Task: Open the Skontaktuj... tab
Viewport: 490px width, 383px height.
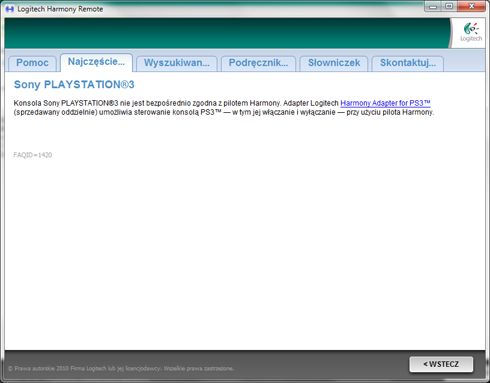Action: (x=408, y=63)
